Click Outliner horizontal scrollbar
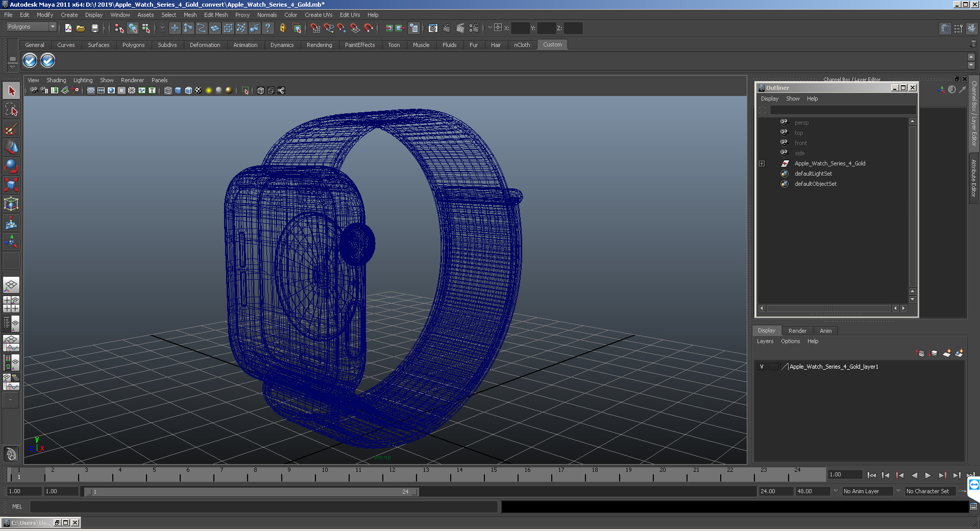The width and height of the screenshot is (980, 531). point(828,308)
